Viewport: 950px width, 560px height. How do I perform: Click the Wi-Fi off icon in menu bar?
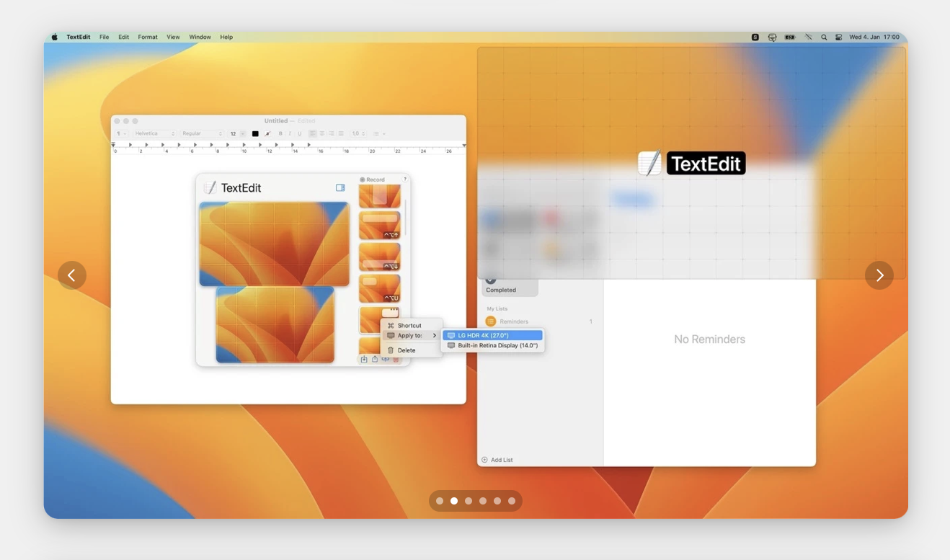pyautogui.click(x=809, y=37)
